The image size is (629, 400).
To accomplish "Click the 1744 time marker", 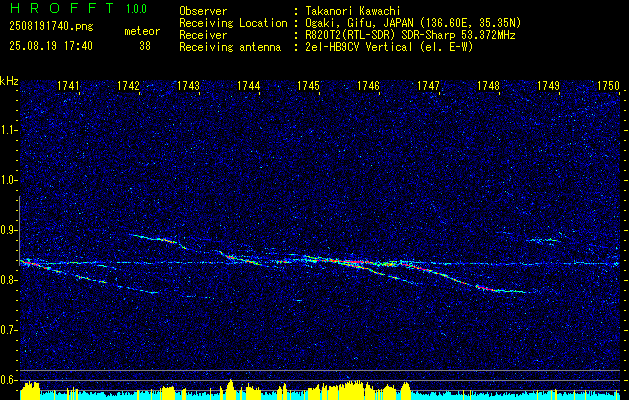I will click(248, 85).
